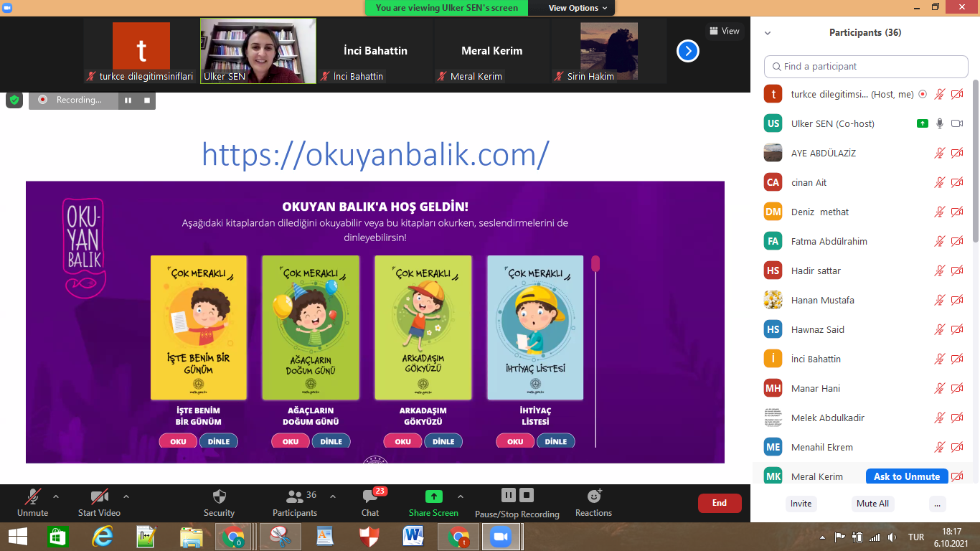Click the blue next-participants arrow

pos(687,51)
